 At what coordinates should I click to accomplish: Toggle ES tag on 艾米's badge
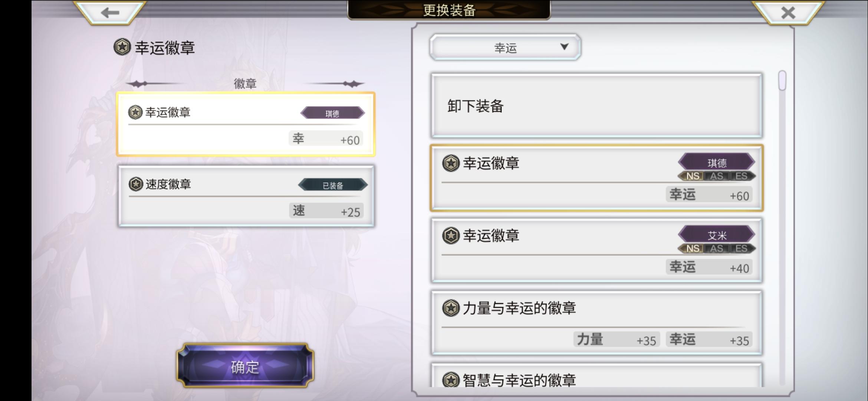741,248
